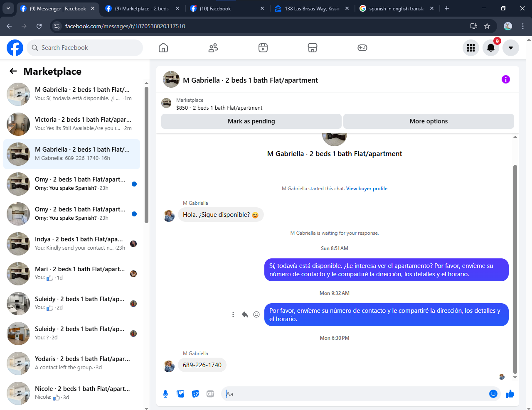Viewport: 532px width, 410px height.
Task: Open the Facebook logo home link
Action: click(x=15, y=48)
